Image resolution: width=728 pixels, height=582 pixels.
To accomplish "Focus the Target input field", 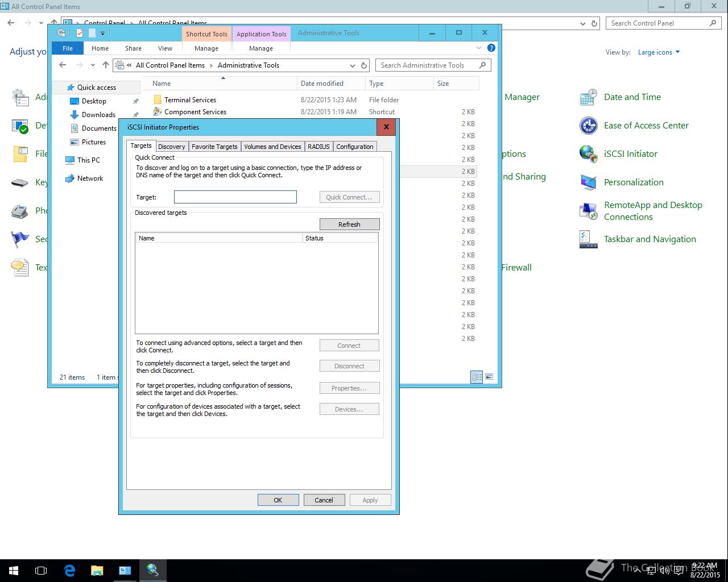I will [x=235, y=197].
